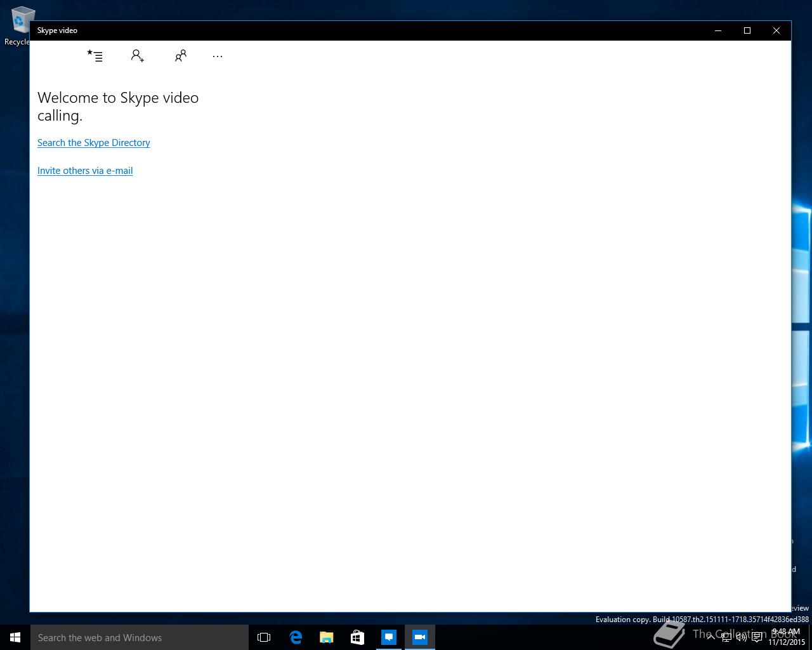This screenshot has width=812, height=650.
Task: Open File Explorer from the taskbar
Action: tap(327, 637)
